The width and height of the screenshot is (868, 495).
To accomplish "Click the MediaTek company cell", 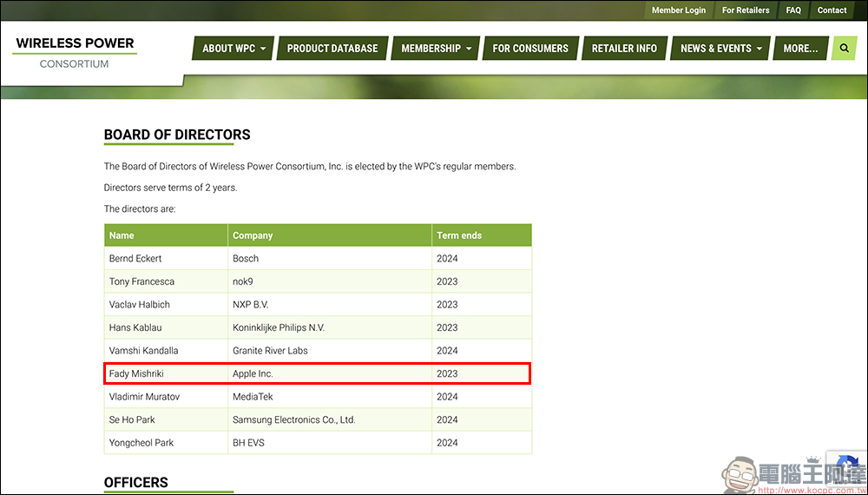I will pyautogui.click(x=330, y=397).
